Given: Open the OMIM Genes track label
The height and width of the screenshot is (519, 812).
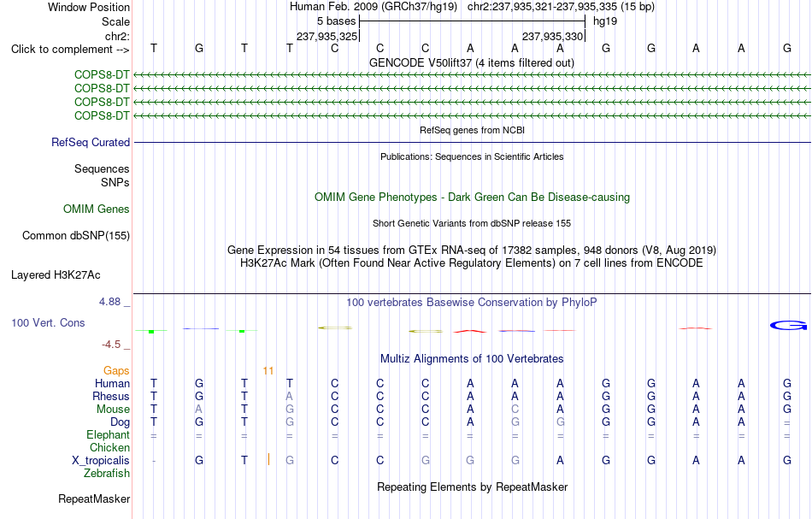Looking at the screenshot, I should click(97, 209).
